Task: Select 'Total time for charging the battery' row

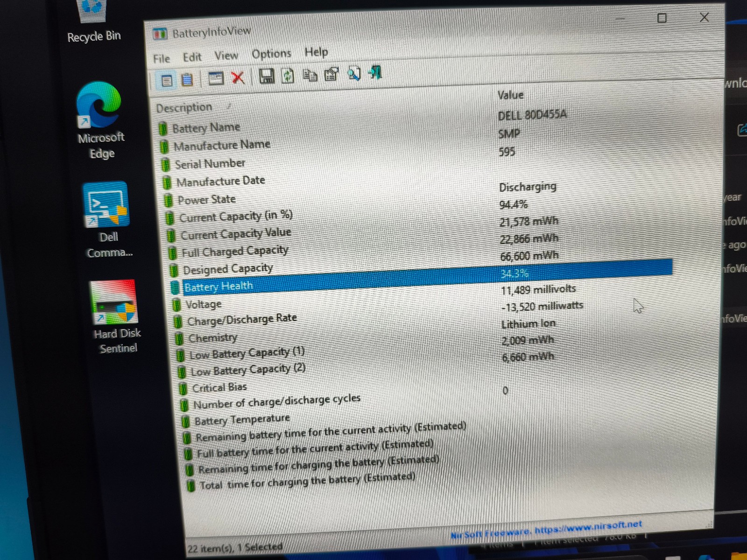Action: (x=308, y=482)
